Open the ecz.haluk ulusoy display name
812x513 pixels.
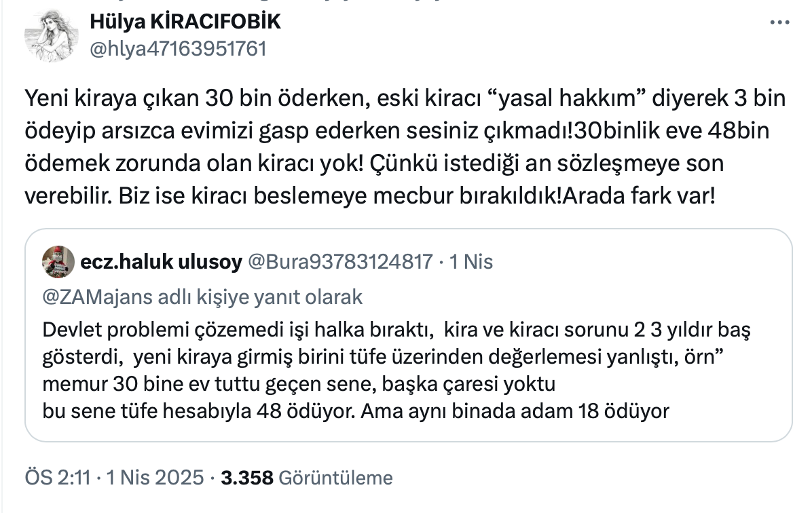click(161, 261)
